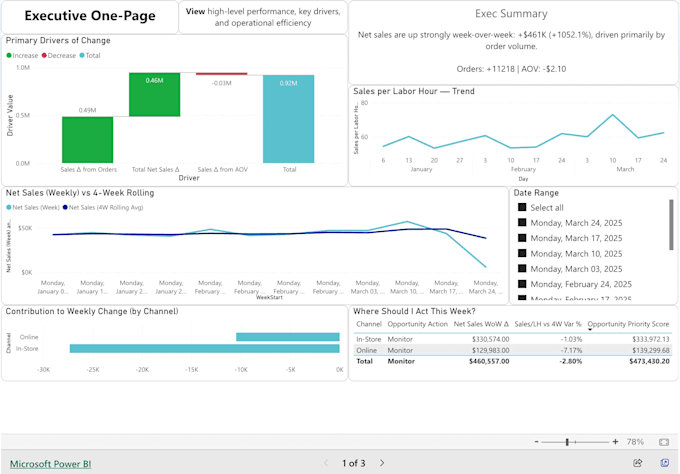Click the Primary Drivers of Change title
This screenshot has width=680, height=474.
point(58,40)
